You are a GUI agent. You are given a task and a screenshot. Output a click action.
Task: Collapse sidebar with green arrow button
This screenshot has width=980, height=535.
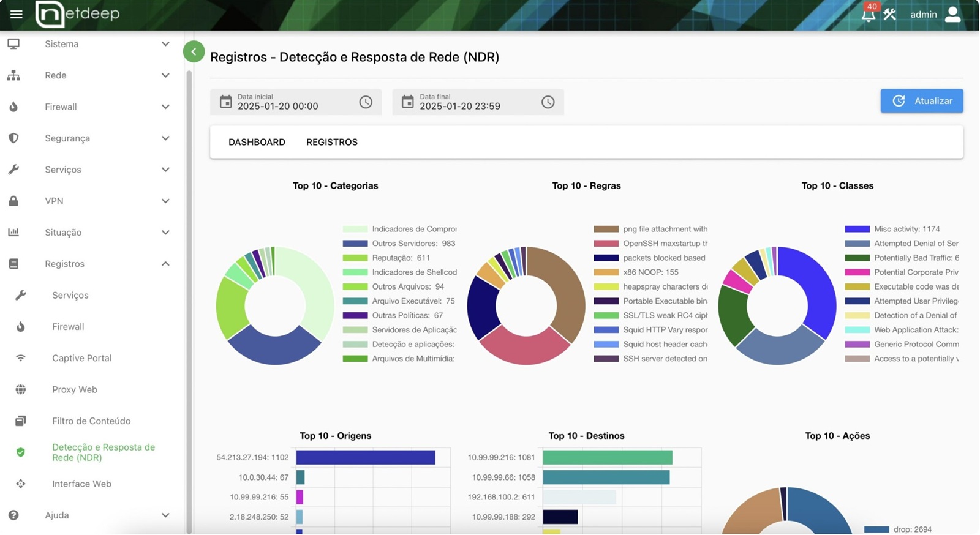[194, 51]
